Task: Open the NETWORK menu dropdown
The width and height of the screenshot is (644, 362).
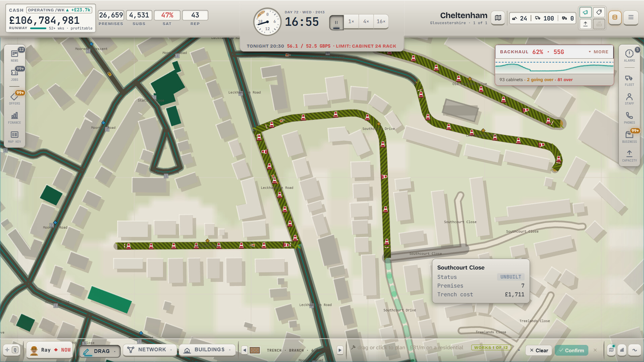Action: pos(150,350)
